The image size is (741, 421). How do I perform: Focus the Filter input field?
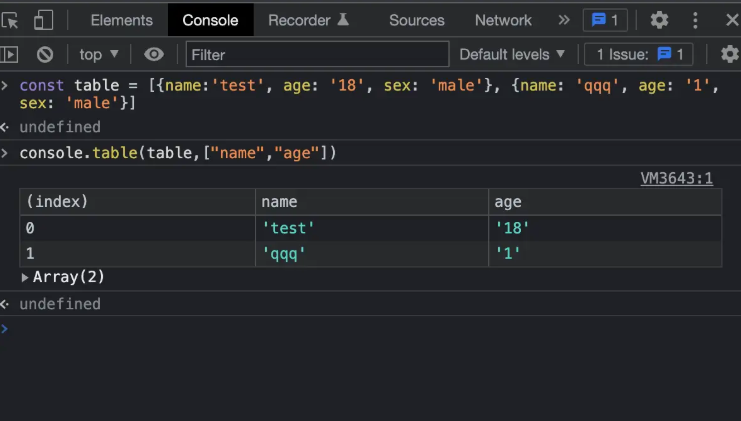317,55
